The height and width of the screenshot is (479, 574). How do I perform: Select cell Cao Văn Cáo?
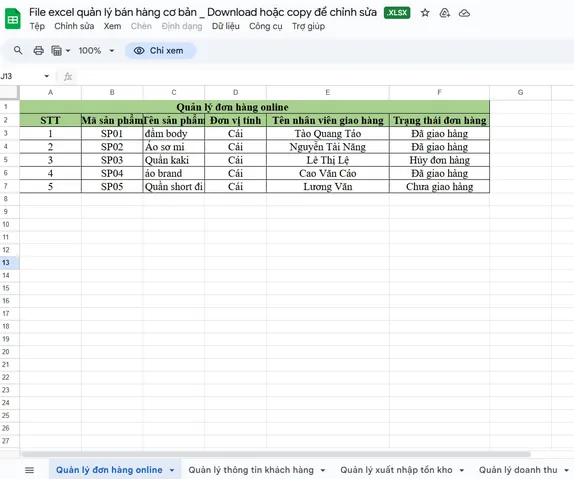tap(328, 173)
